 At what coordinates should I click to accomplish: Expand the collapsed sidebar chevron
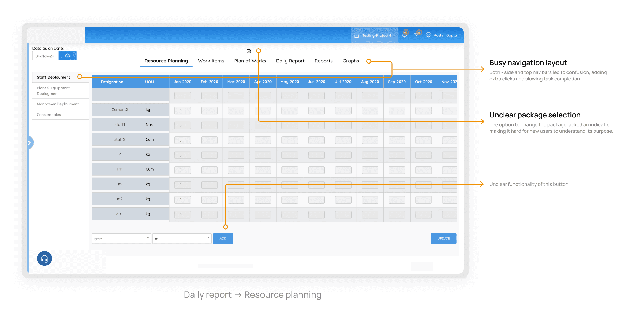30,143
